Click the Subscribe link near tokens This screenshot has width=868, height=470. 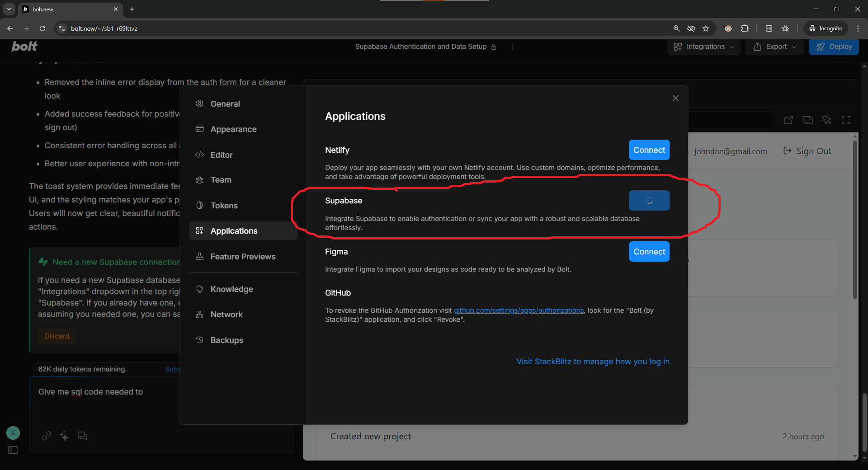click(x=173, y=369)
